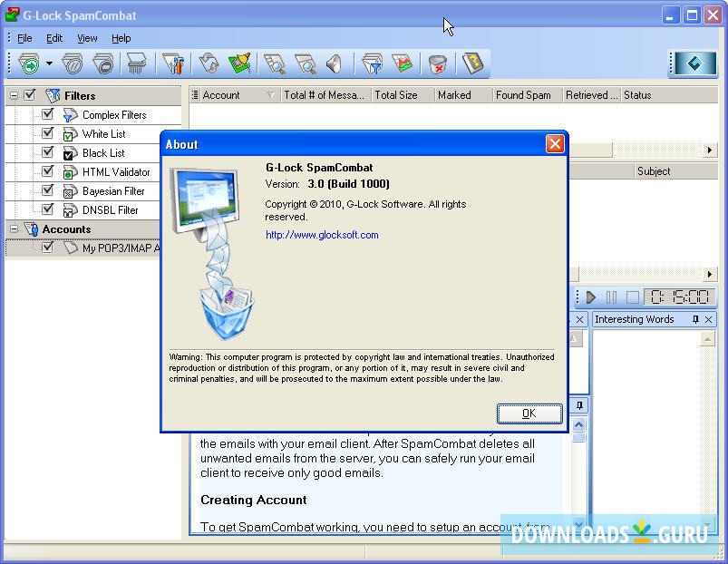Open the View menu
This screenshot has width=728, height=564.
click(x=87, y=38)
